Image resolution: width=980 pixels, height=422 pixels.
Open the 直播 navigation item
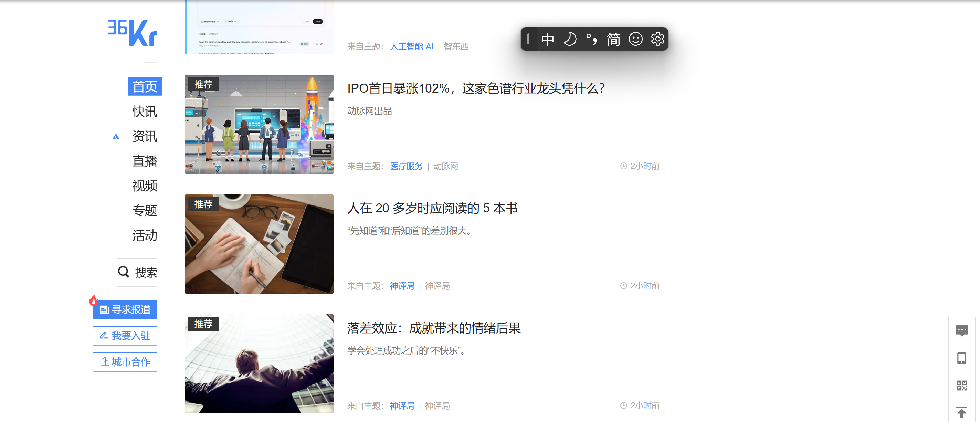coord(145,161)
